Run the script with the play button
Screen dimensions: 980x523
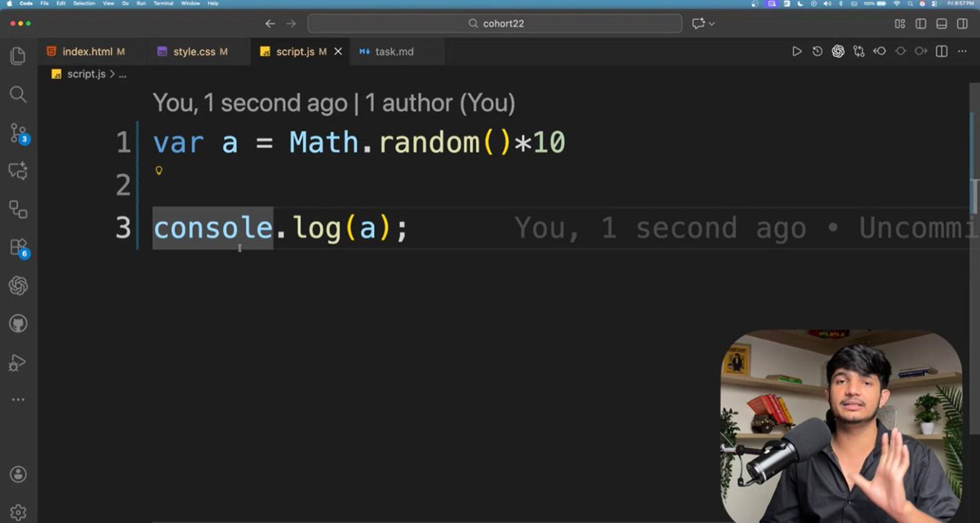(x=797, y=51)
